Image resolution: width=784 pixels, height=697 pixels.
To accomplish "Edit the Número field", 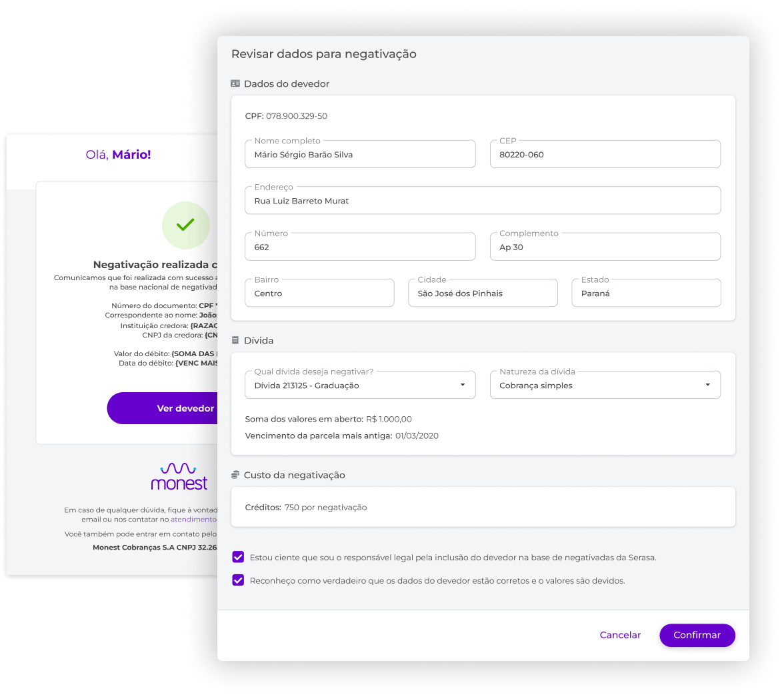I will (x=360, y=247).
